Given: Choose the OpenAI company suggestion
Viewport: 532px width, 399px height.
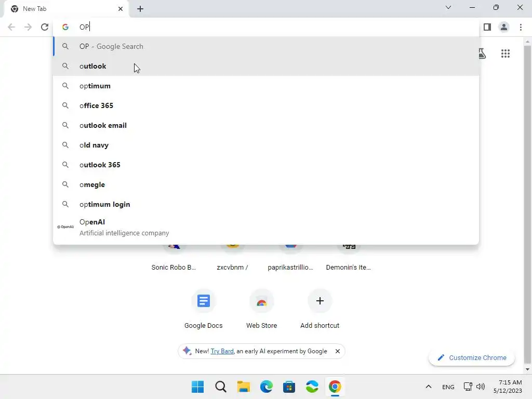Looking at the screenshot, I should coord(267,228).
